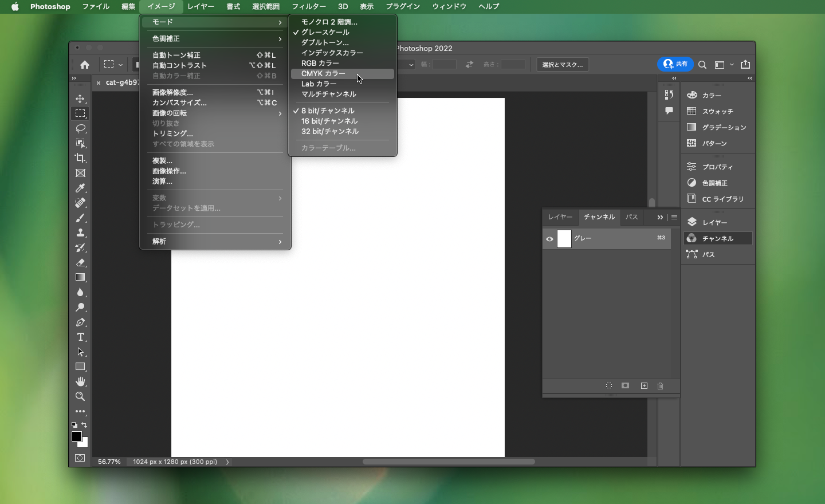Create new channel plus icon
825x504 pixels.
click(x=644, y=386)
